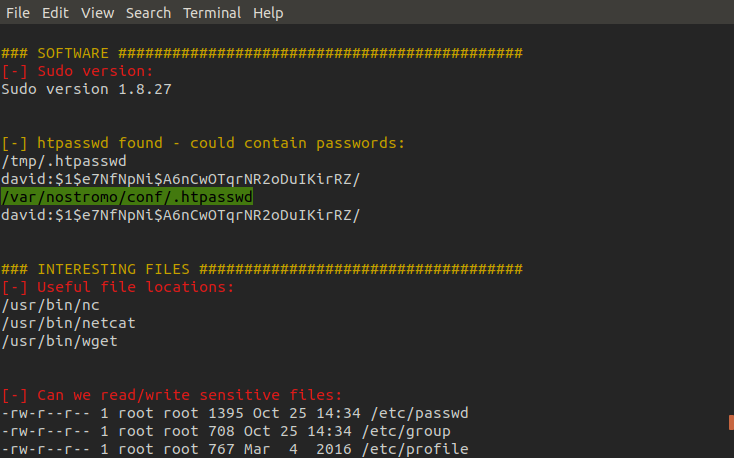Image resolution: width=734 pixels, height=458 pixels.
Task: Click the /usr/bin/netcat path
Action: click(69, 323)
